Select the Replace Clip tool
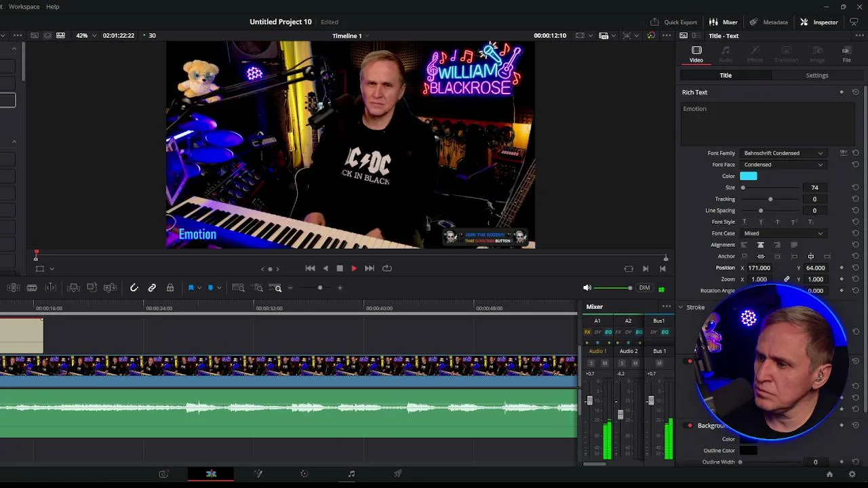 point(110,288)
